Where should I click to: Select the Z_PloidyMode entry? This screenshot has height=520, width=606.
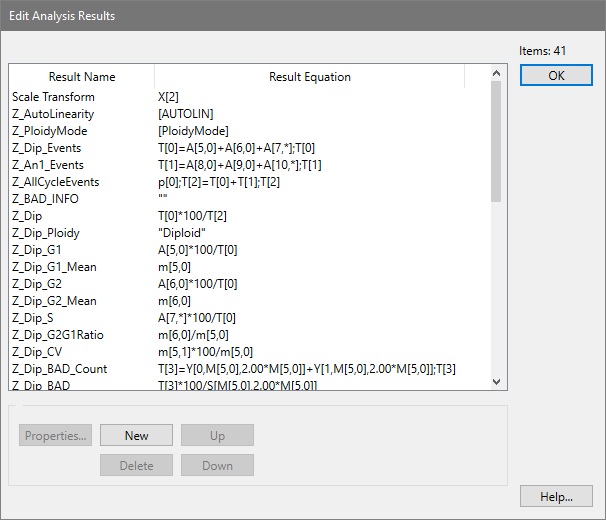(49, 131)
